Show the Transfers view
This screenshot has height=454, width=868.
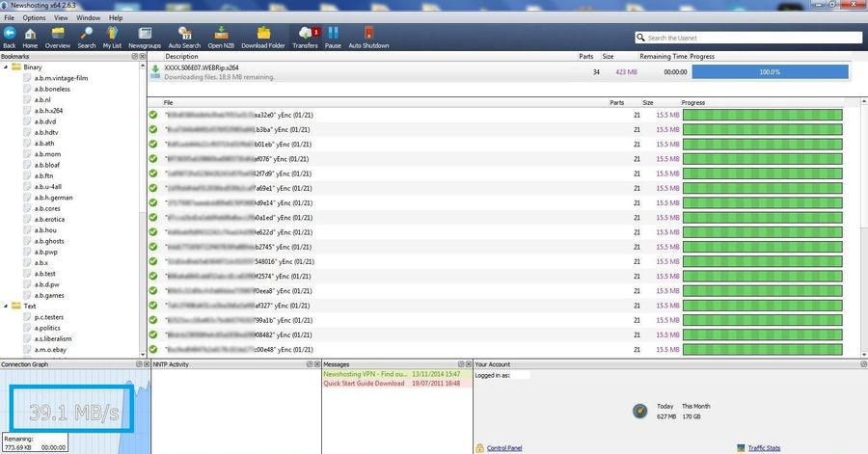coord(305,37)
